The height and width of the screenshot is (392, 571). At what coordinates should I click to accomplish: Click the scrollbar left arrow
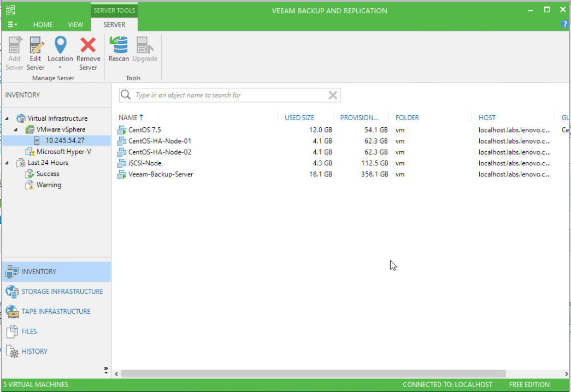pos(116,374)
